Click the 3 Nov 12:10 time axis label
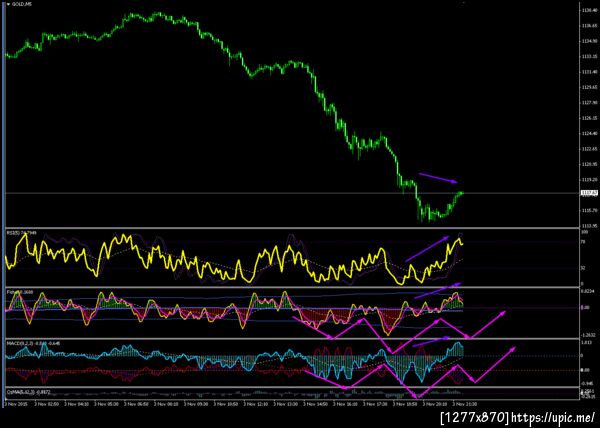The width and height of the screenshot is (600, 428). click(255, 403)
